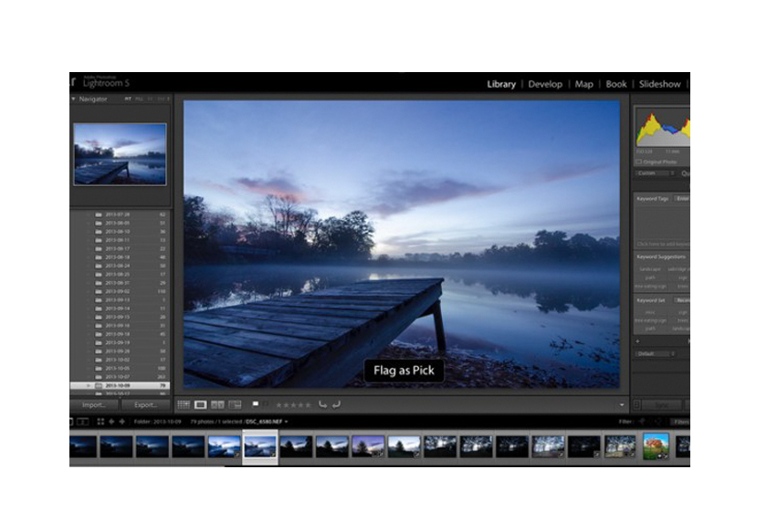Select Loupe view icon in toolbar
767x532 pixels.
coord(201,404)
